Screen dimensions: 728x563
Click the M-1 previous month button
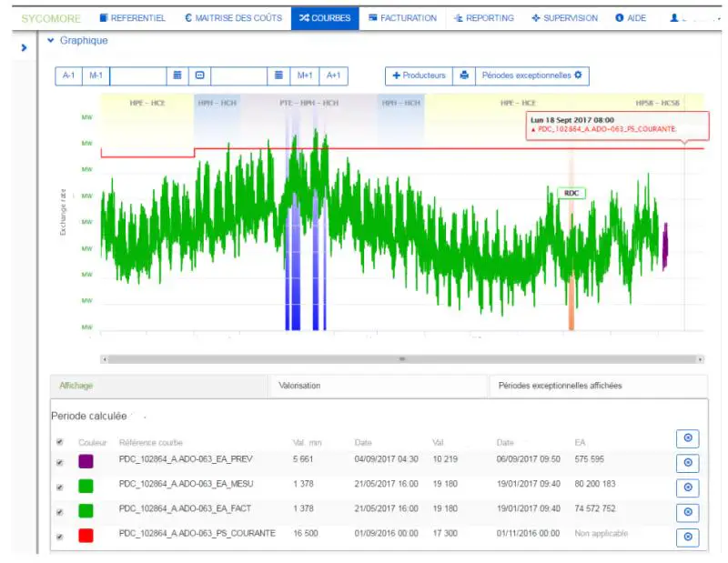[96, 75]
